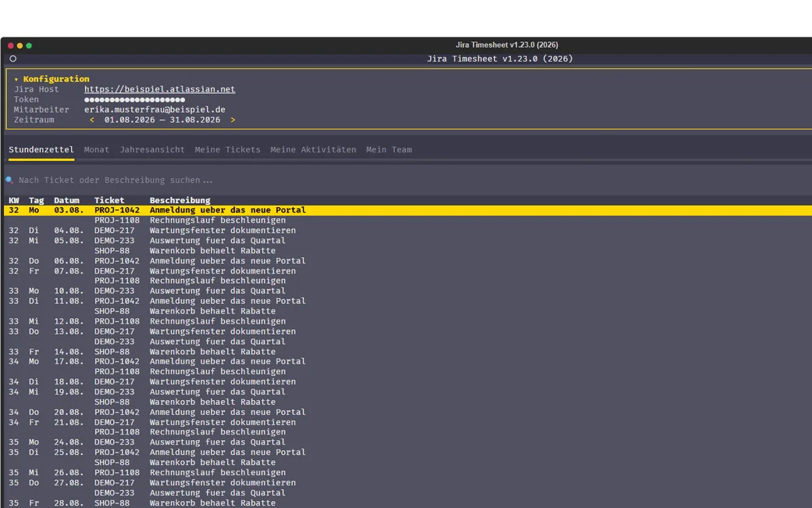Select SHOP-88 in the 28.08. row
This screenshot has width=812, height=508.
point(112,503)
